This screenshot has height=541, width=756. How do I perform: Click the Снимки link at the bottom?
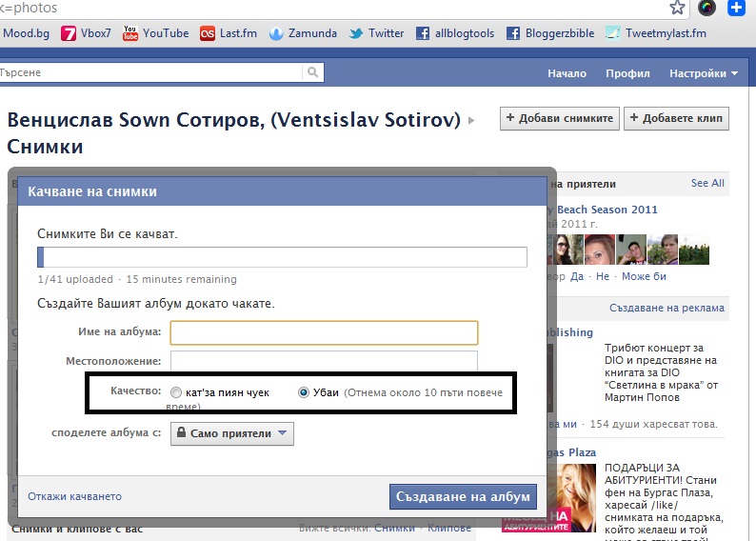[x=394, y=529]
